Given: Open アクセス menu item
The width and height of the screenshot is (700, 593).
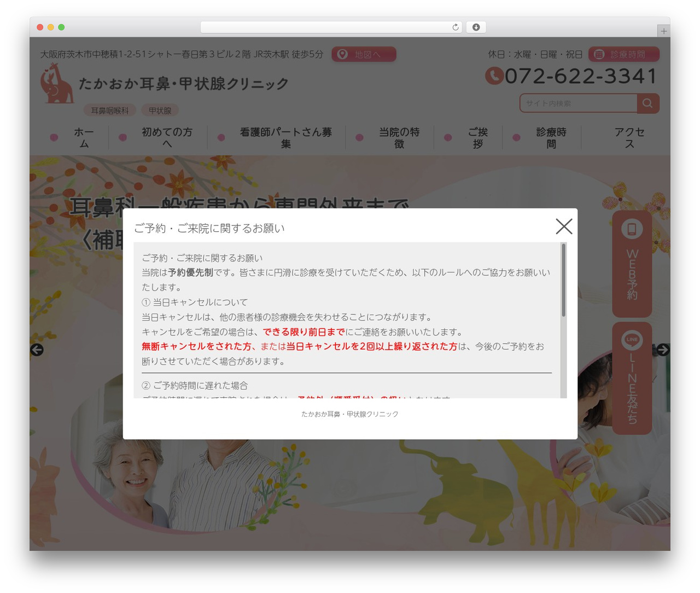Looking at the screenshot, I should click(x=629, y=138).
